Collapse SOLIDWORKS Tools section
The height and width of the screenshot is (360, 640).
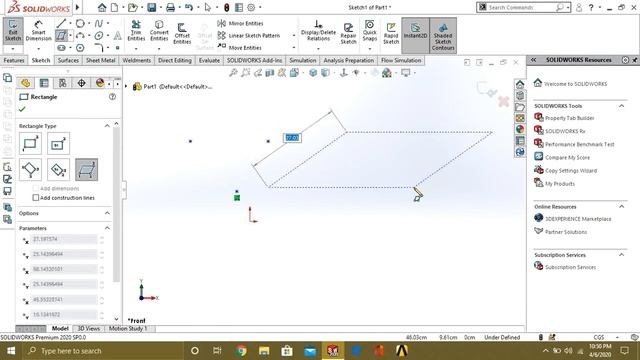[622, 106]
